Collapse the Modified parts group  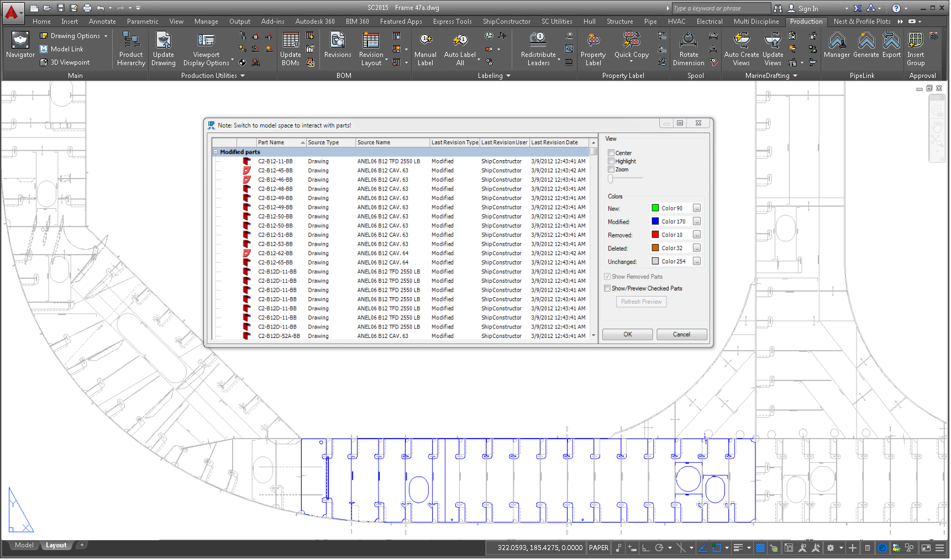[216, 152]
